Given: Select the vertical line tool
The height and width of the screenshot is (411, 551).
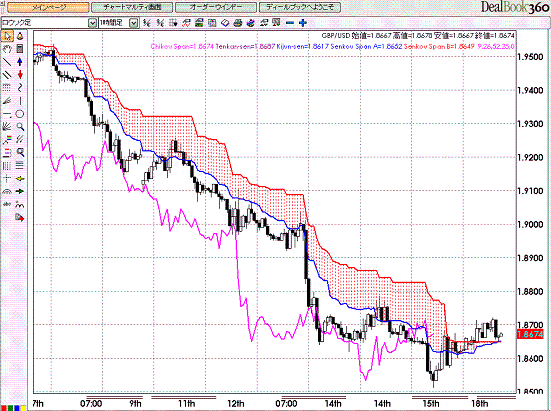Looking at the screenshot, I should (20, 101).
